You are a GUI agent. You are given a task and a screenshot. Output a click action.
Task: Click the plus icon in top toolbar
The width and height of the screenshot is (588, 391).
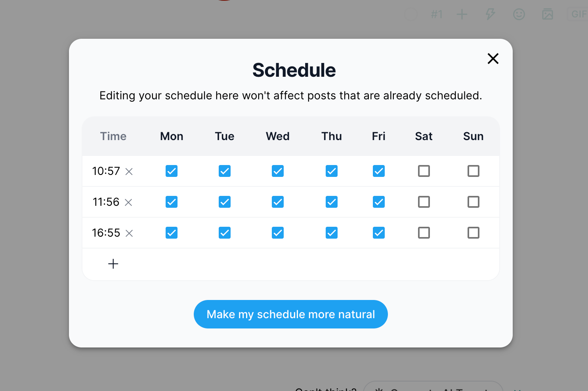coord(462,15)
